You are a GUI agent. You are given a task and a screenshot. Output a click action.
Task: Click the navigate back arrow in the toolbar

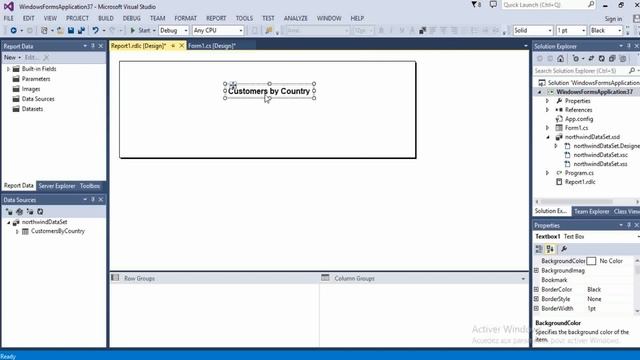[x=13, y=31]
